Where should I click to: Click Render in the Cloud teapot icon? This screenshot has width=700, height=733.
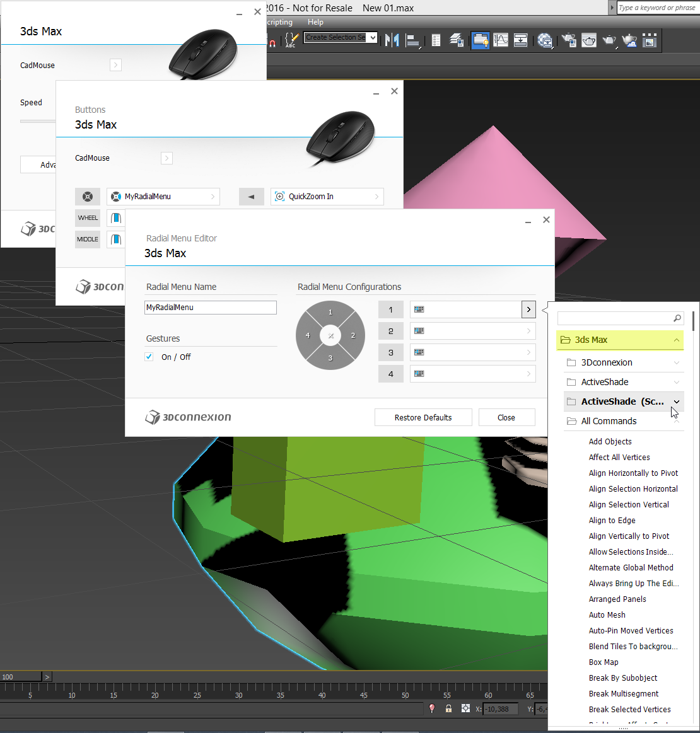[629, 40]
